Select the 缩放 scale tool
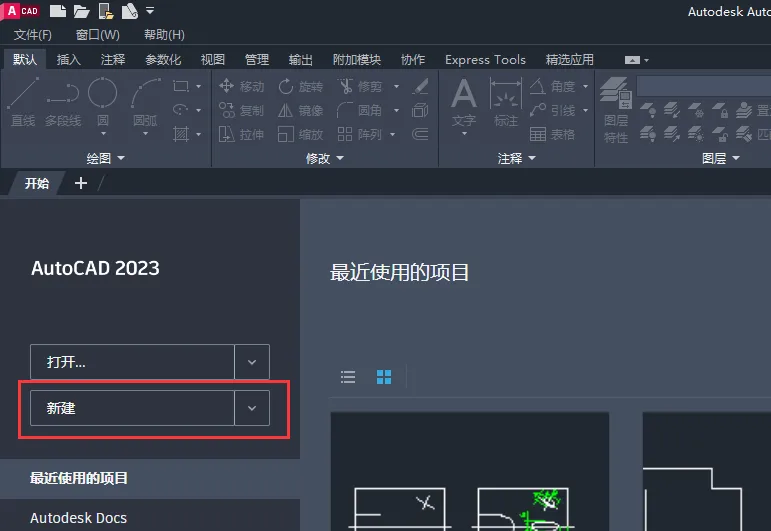 [x=300, y=134]
